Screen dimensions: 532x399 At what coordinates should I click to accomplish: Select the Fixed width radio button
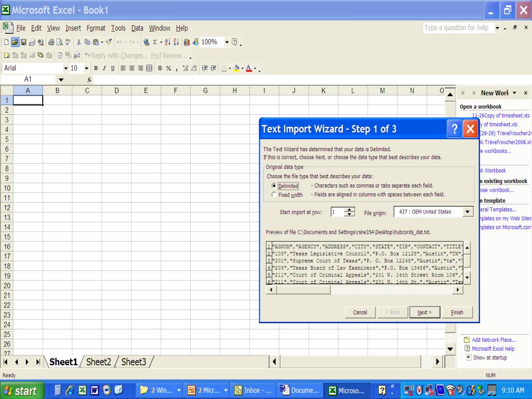click(274, 195)
